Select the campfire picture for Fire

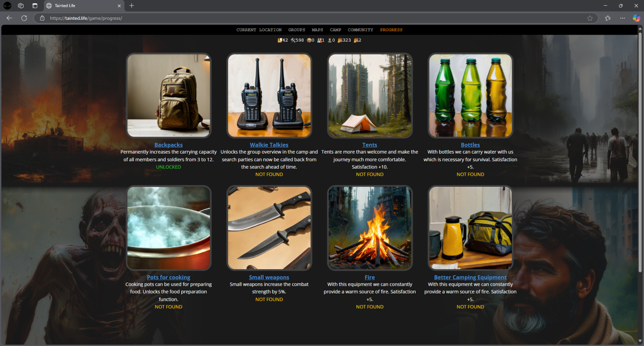click(x=370, y=228)
